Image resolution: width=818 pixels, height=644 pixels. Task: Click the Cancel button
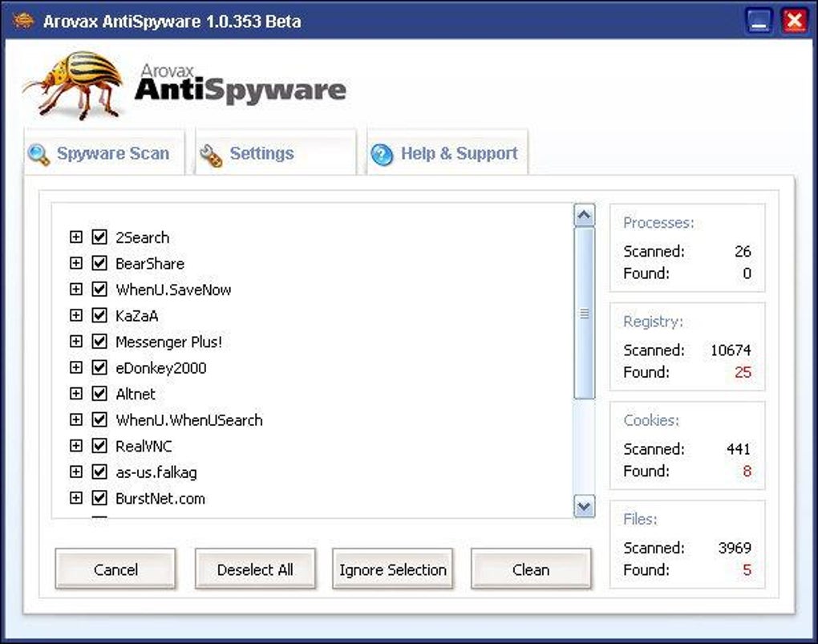[115, 569]
